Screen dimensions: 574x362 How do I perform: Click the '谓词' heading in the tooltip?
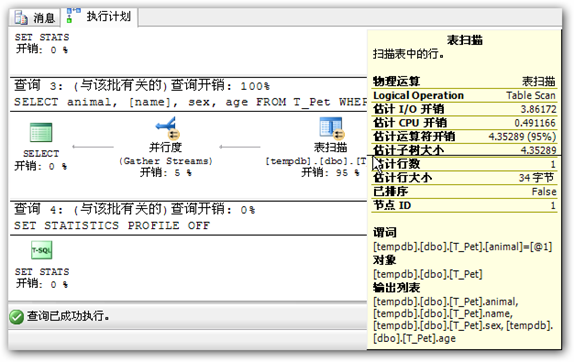click(385, 232)
